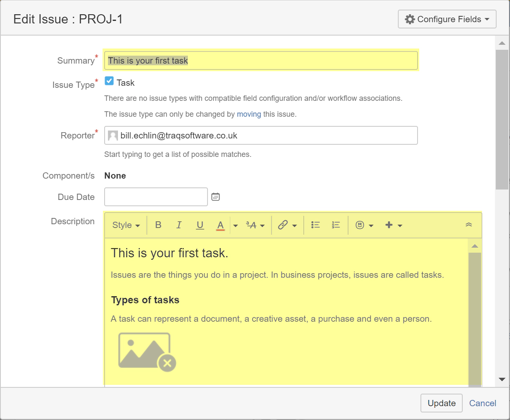Screen dimensions: 510x420
Task: Collapse the editor toolbar with the chevron
Action: click(469, 224)
